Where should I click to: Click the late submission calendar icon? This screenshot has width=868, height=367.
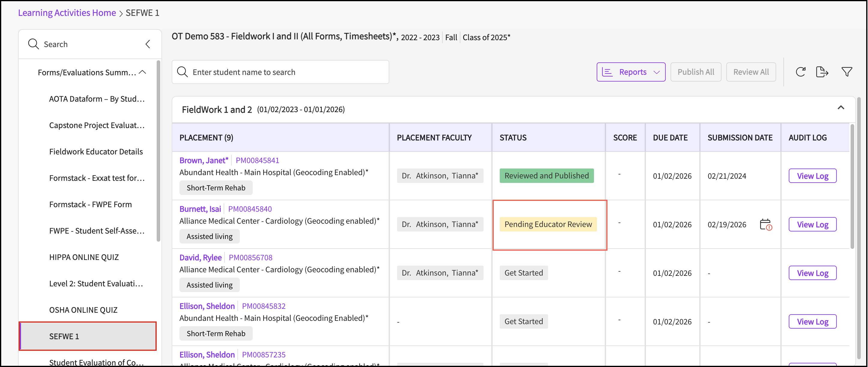[x=766, y=224]
